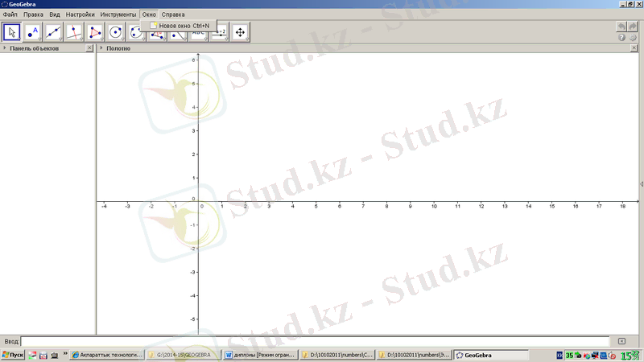Click the Undo arrow icon
Viewport: 644px width, 362px height.
point(621,27)
